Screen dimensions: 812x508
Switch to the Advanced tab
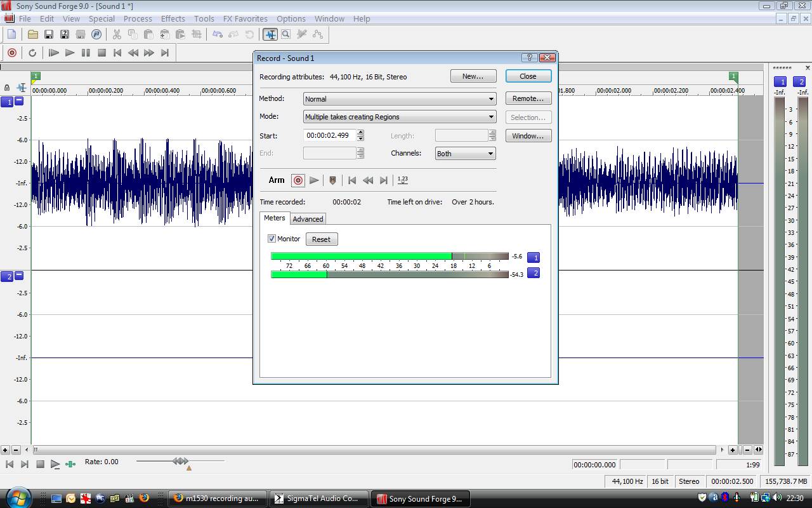[x=308, y=219]
